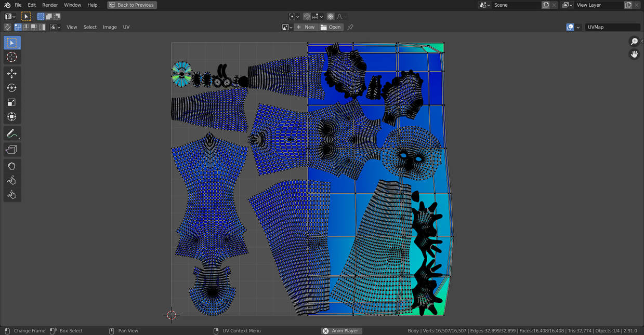Choose the Relax sculpt tool
The image size is (644, 335).
(x=12, y=180)
